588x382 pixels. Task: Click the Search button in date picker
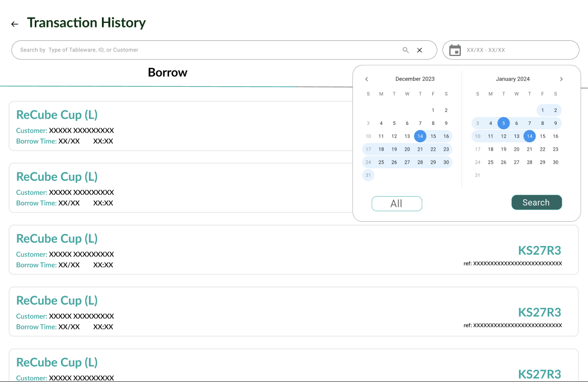coord(536,202)
